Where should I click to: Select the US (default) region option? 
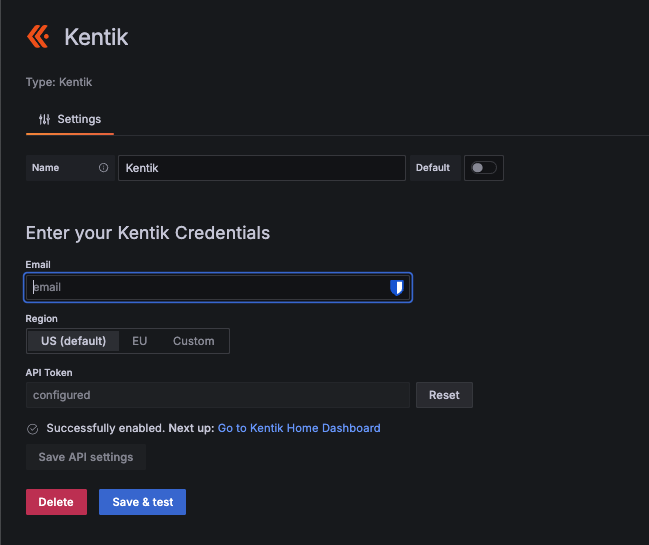click(73, 341)
